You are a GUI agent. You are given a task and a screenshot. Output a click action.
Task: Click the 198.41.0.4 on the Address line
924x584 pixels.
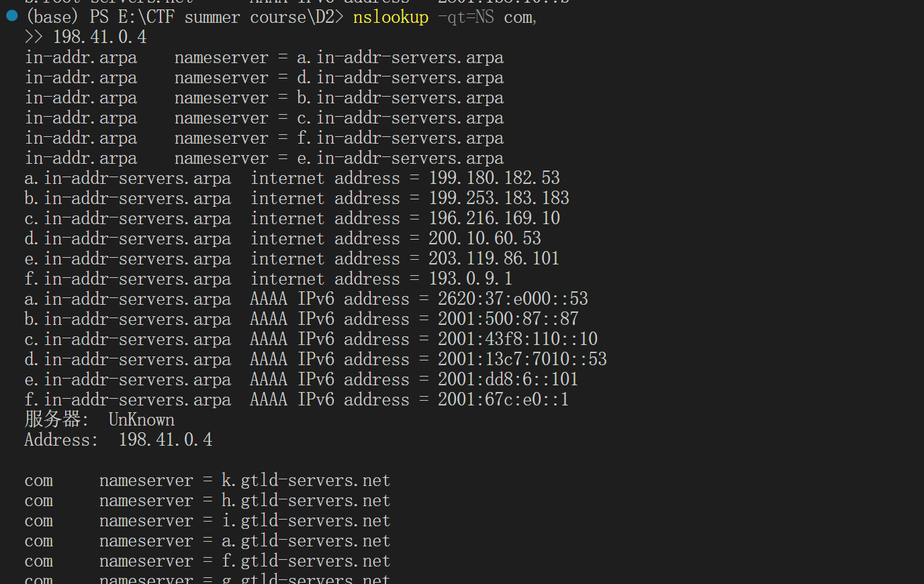[x=165, y=440]
